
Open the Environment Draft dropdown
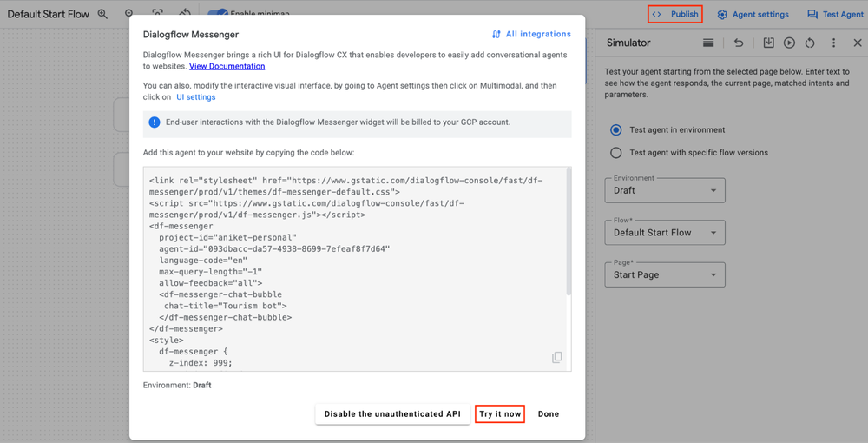(x=665, y=190)
